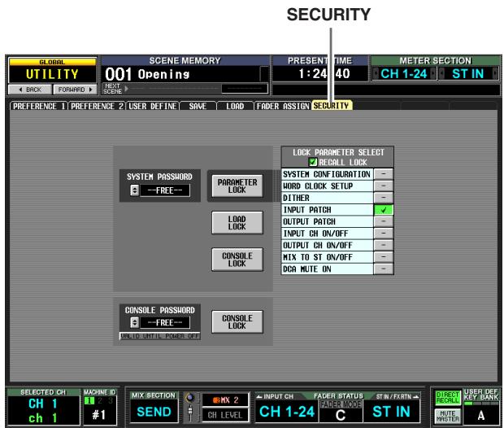Viewport: 504px width, 428px height.
Task: Click the SYSTEM PASSWORD stepper arrows
Action: tap(135, 190)
